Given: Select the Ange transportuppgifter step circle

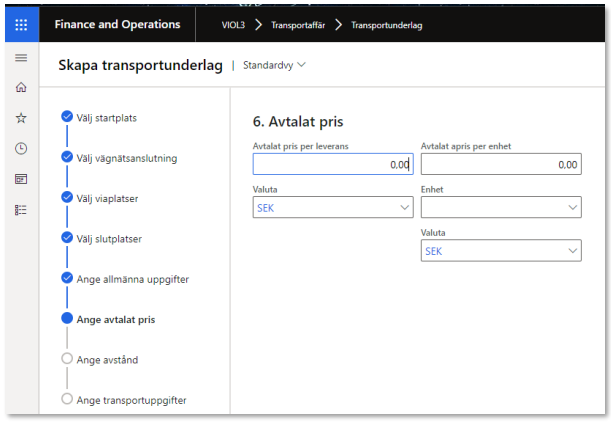Looking at the screenshot, I should click(67, 399).
